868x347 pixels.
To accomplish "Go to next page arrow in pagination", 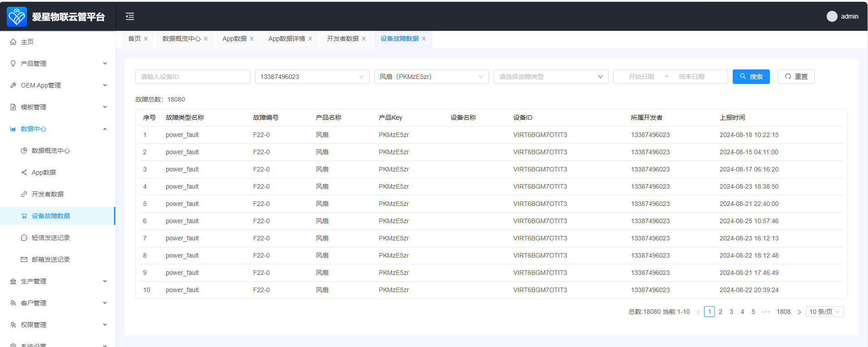I will click(799, 312).
